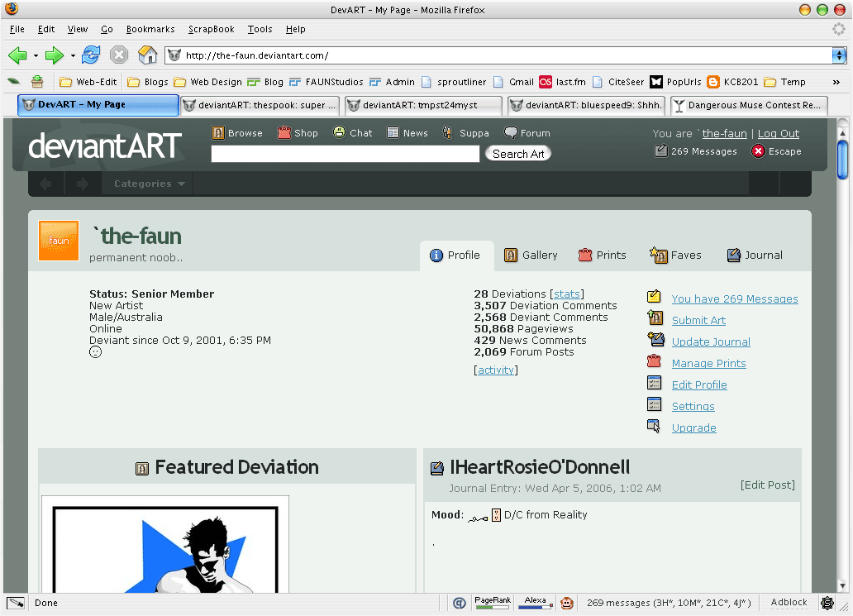Click the Adblock status bar entry
The height and width of the screenshot is (616, 853).
789,602
